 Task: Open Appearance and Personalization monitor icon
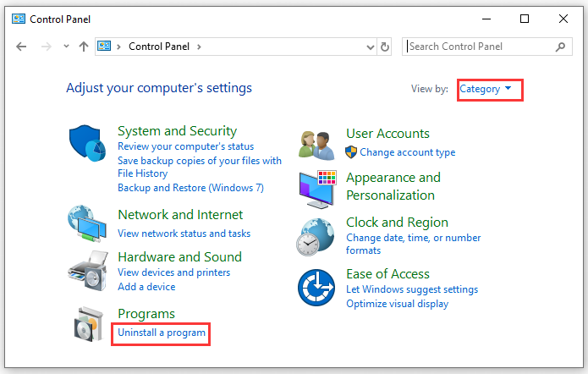point(318,190)
